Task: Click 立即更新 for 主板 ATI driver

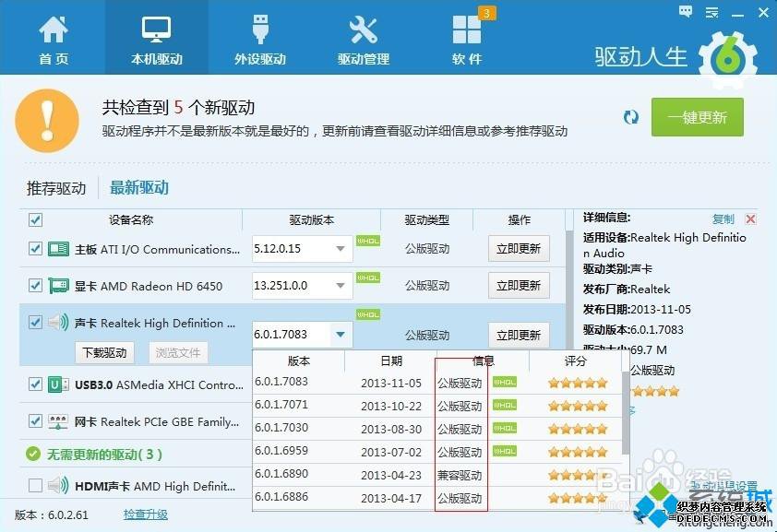Action: coord(519,248)
